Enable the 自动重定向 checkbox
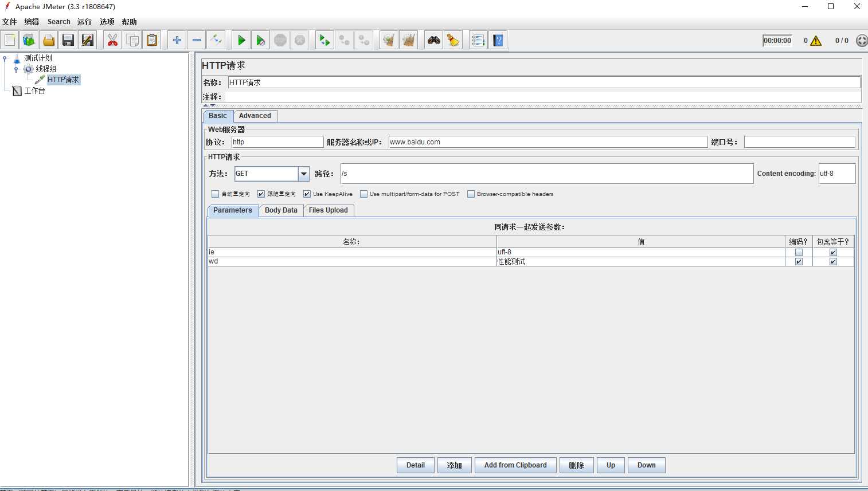 (216, 194)
